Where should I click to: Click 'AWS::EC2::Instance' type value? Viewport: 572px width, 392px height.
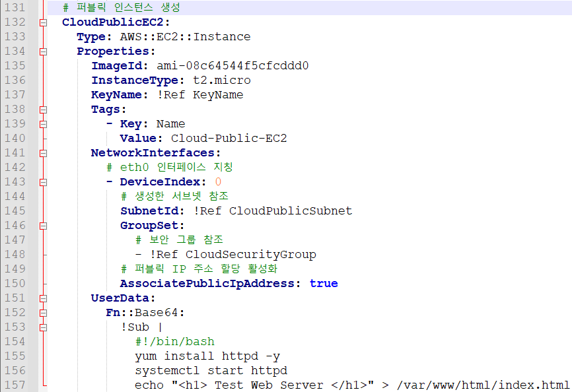coord(186,37)
